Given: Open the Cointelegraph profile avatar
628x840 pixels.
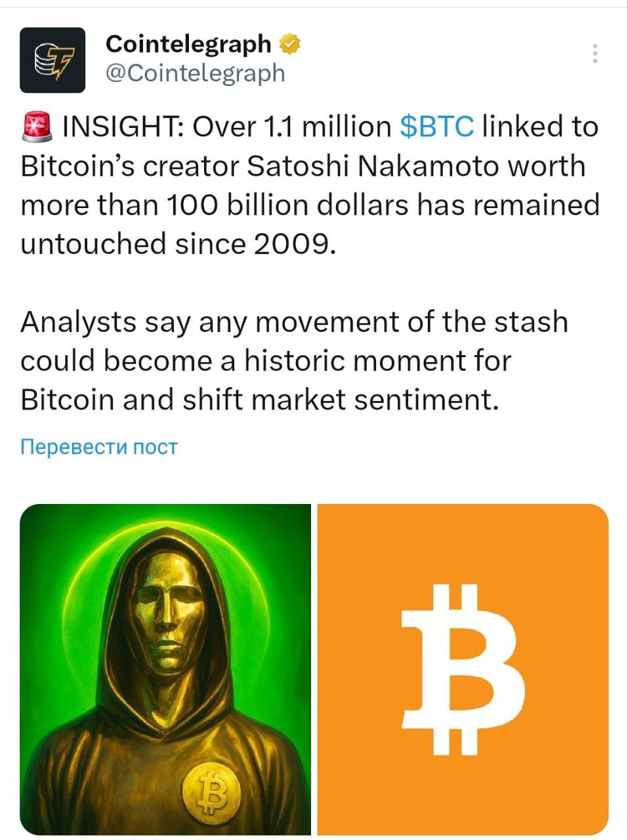Looking at the screenshot, I should [x=52, y=60].
